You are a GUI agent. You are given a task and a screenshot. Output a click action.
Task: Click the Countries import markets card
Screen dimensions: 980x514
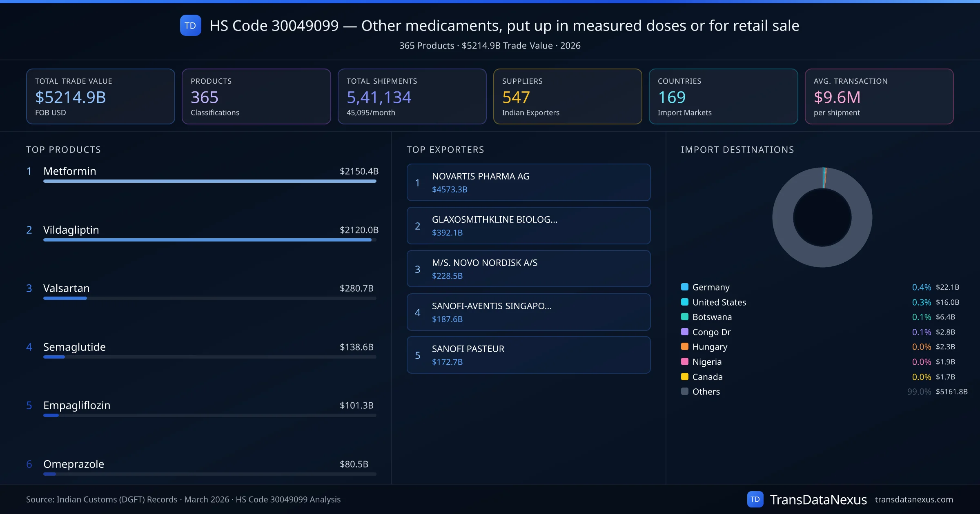coord(724,96)
